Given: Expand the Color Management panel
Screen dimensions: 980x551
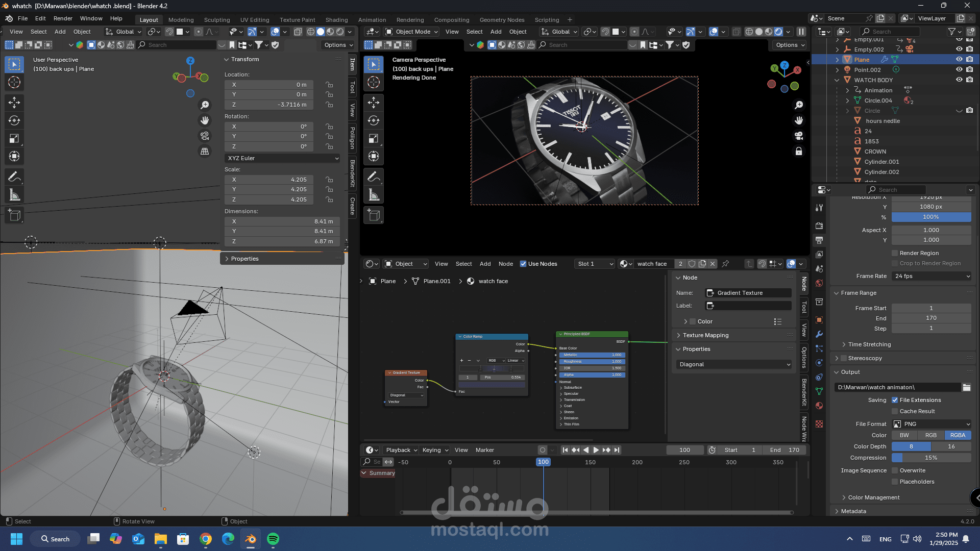Looking at the screenshot, I should tap(873, 497).
